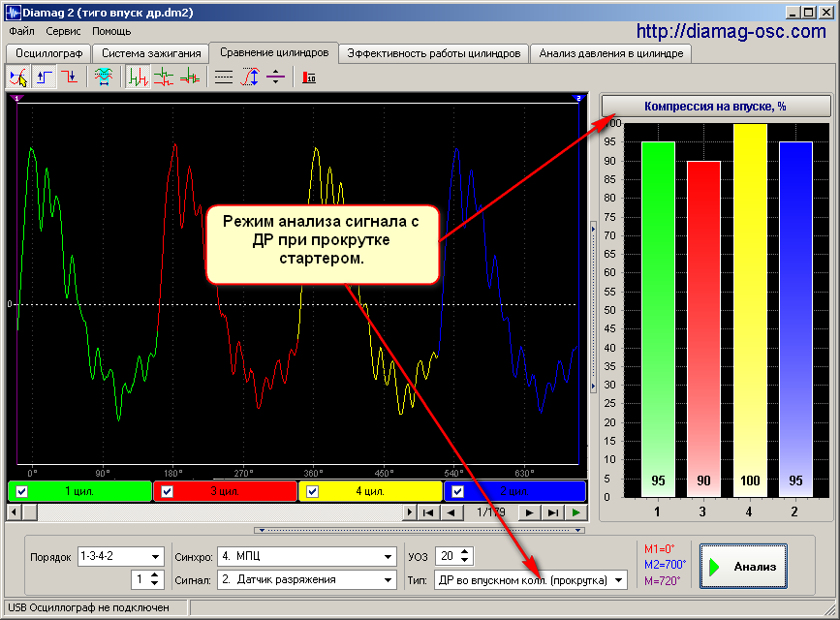
Task: Step back one frame
Action: 451,512
